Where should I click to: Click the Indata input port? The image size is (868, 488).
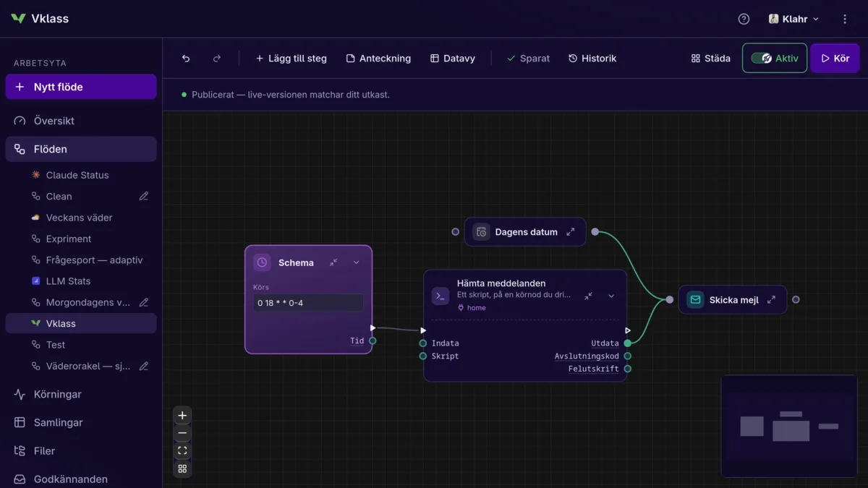point(423,343)
